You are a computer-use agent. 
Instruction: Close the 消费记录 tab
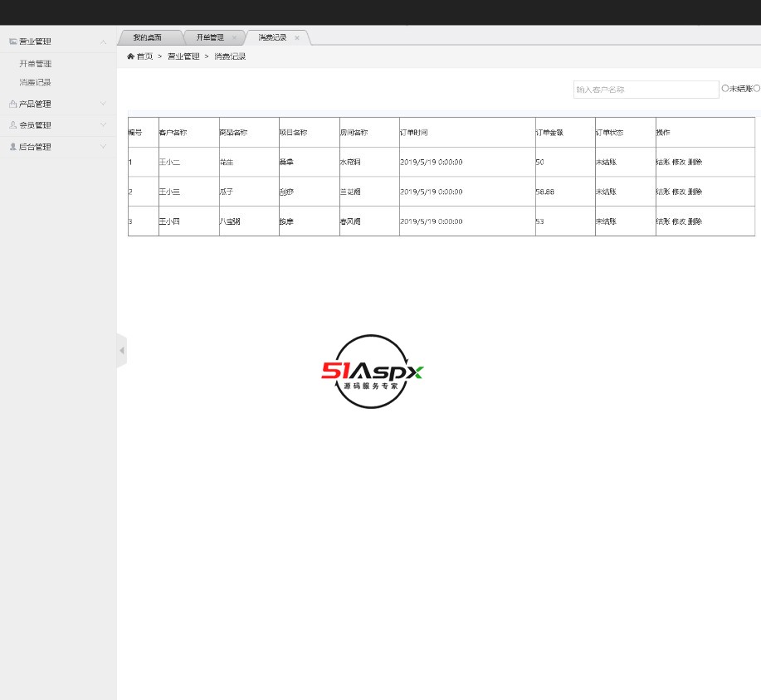297,37
